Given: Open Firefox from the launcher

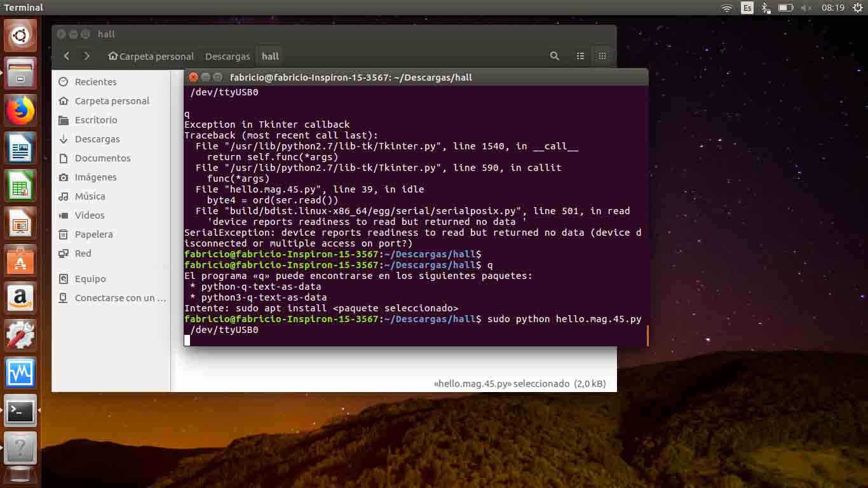Looking at the screenshot, I should [x=20, y=111].
